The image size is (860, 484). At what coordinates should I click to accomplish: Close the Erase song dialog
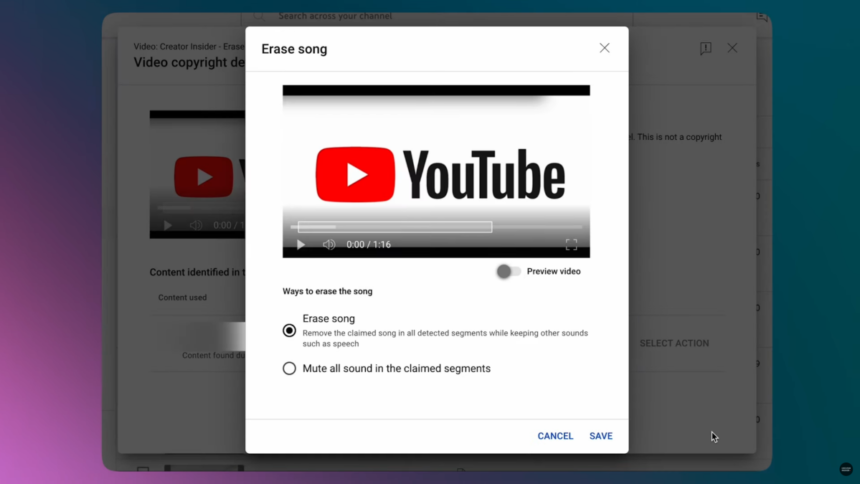(x=604, y=48)
